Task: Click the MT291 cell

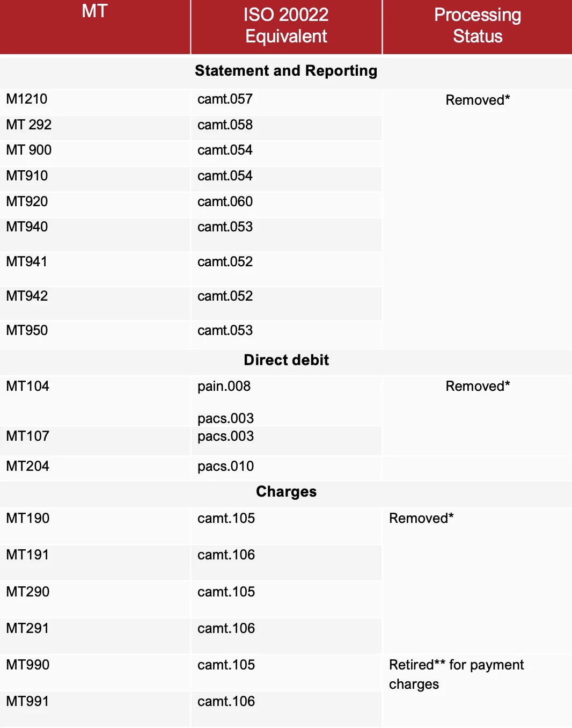Action: tap(28, 629)
